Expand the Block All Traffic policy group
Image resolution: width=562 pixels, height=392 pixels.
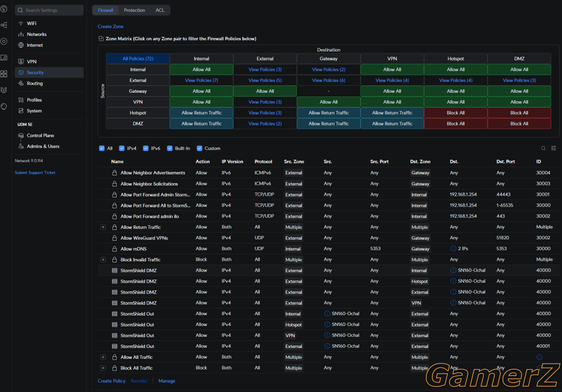tap(103, 368)
